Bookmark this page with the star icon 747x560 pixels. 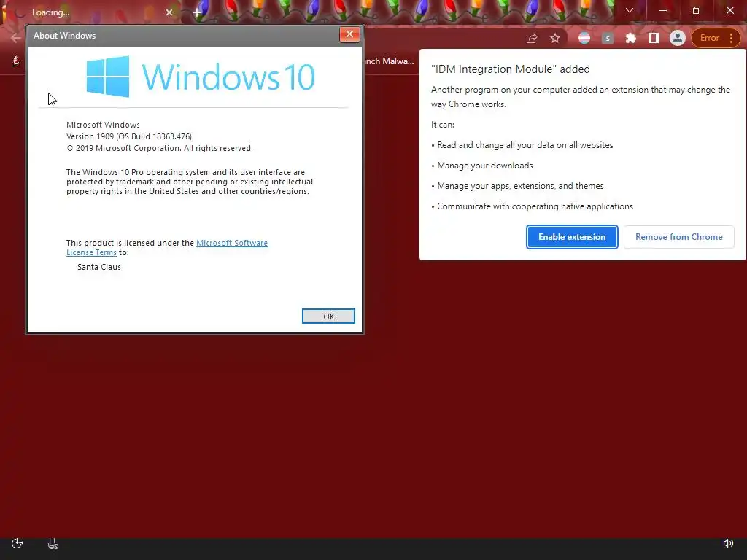pyautogui.click(x=555, y=38)
